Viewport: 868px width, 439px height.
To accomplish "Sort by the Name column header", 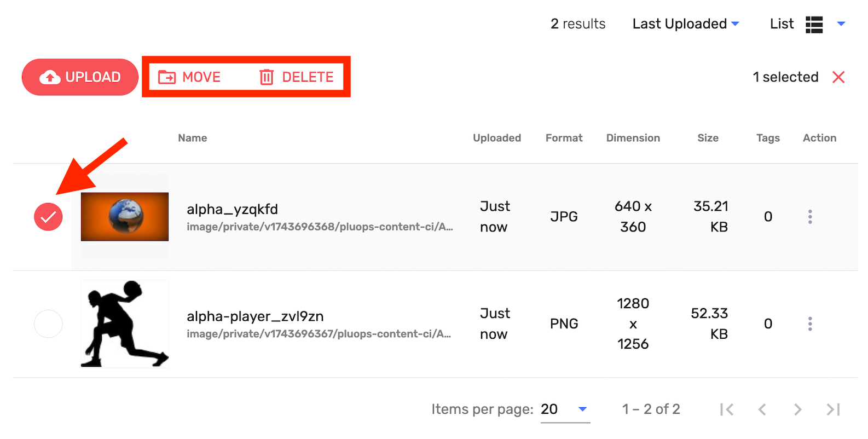I will [x=193, y=138].
